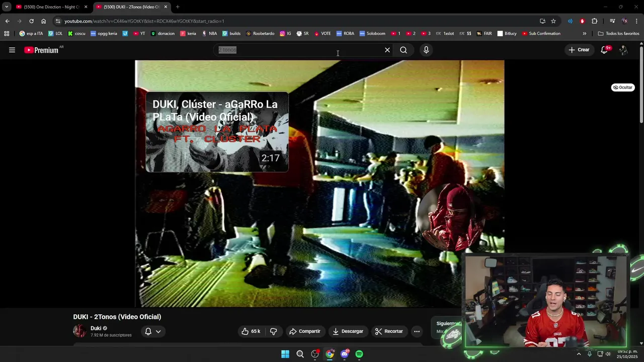Screen dimensions: 644x362
Task: Start voice search with the microphone
Action: click(x=426, y=50)
